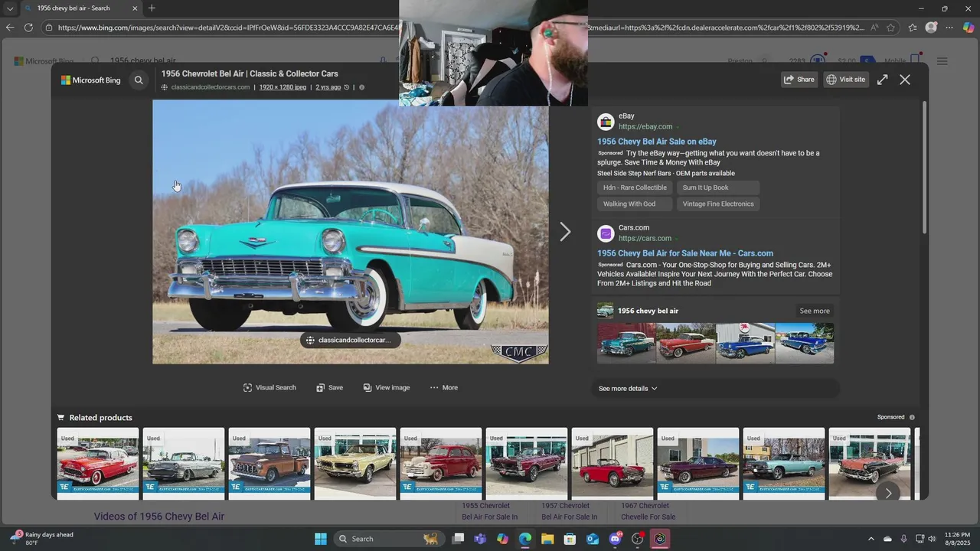Open the red Bel Air related-search thumbnail
The height and width of the screenshot is (551, 980).
pos(686,343)
